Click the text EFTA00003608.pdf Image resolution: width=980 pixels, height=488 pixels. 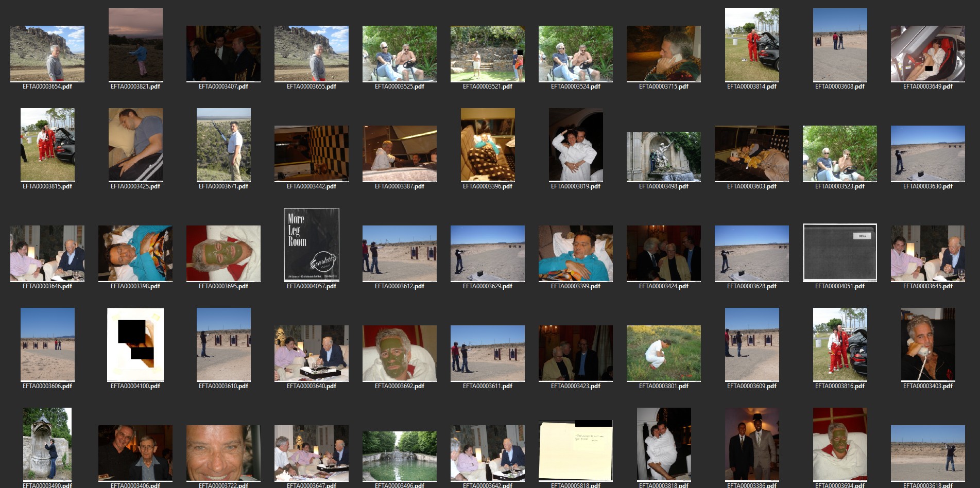pyautogui.click(x=840, y=86)
